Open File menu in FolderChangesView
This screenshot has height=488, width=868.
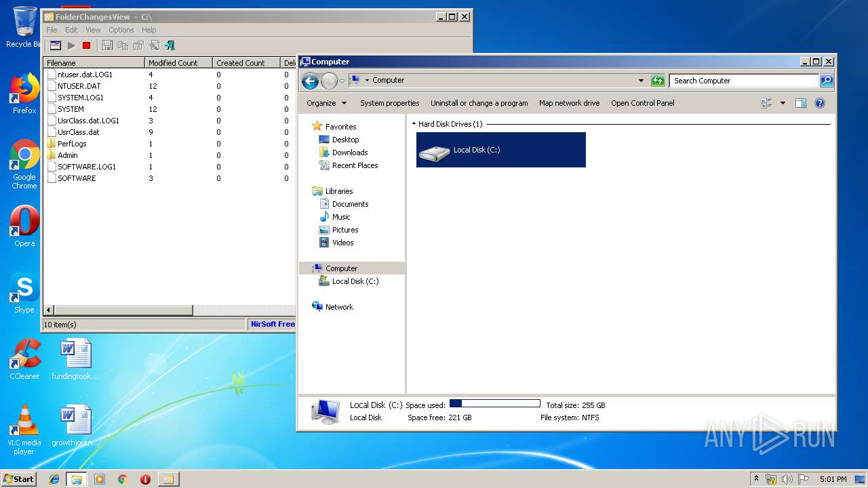coord(52,30)
